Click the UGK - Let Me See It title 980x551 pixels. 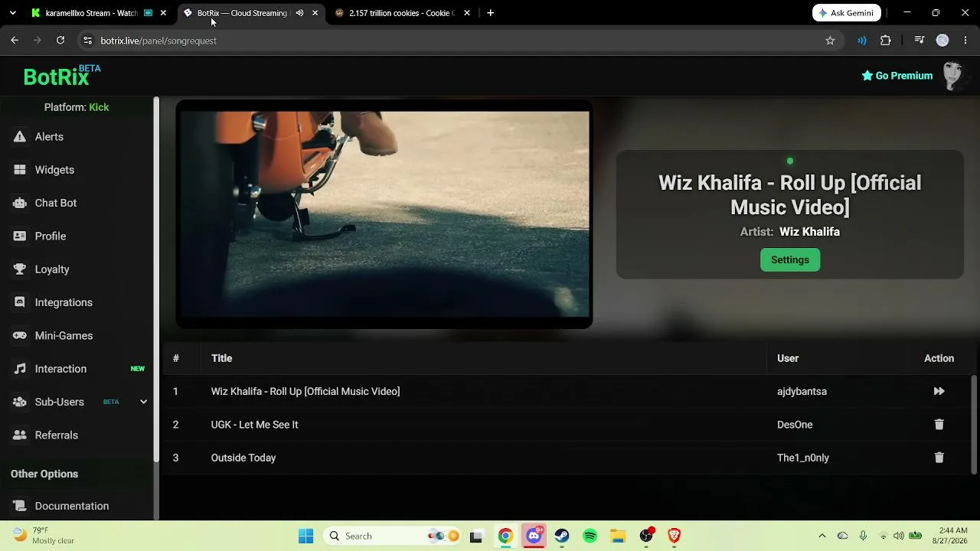[255, 425]
